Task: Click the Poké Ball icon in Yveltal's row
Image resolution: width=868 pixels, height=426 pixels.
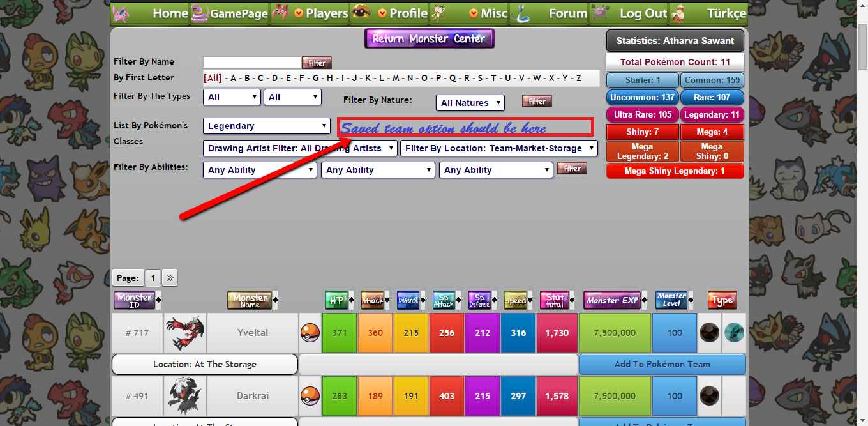Action: tap(310, 333)
